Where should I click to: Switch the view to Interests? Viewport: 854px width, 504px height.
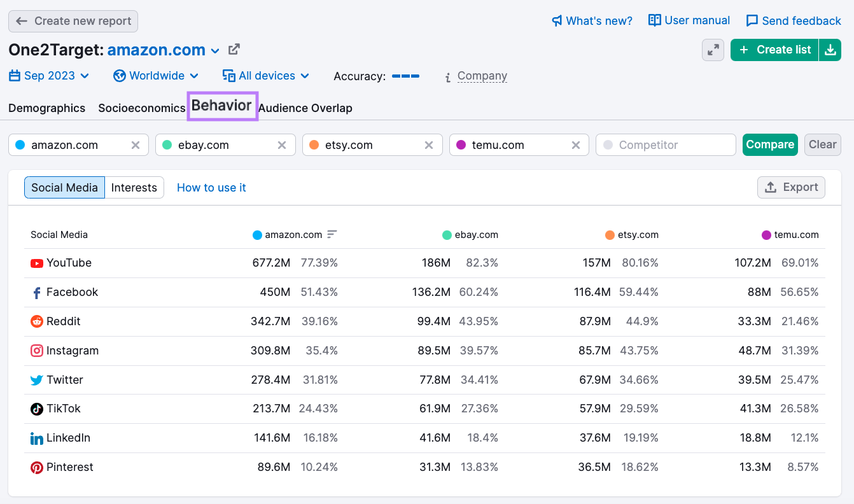134,187
